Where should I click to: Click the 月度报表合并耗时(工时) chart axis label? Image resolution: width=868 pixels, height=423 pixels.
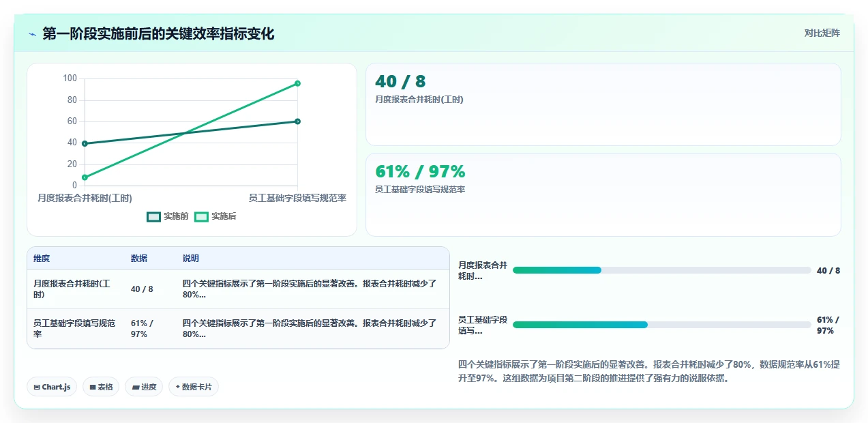click(85, 198)
